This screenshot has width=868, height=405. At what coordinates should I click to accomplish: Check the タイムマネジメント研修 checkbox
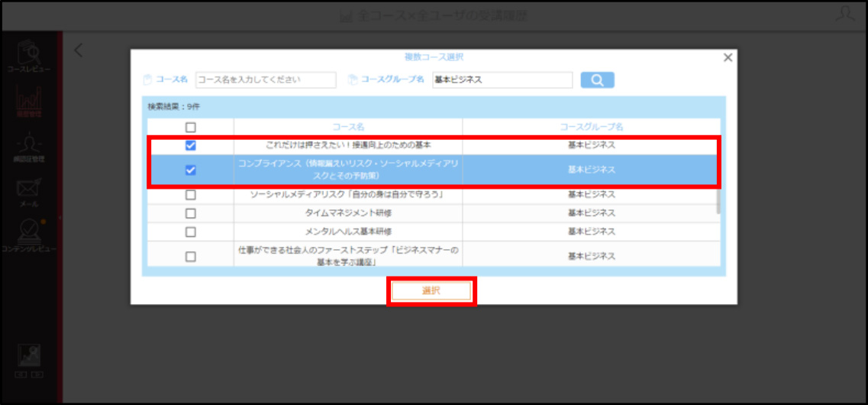pyautogui.click(x=190, y=213)
